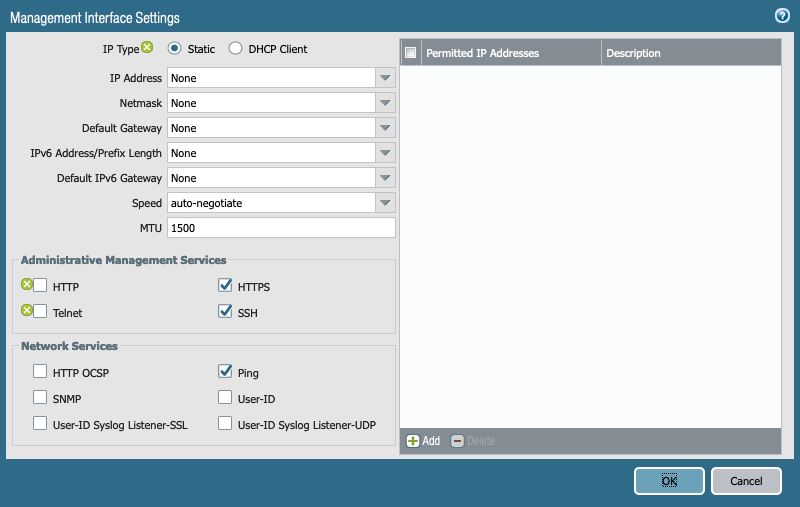Open the IP Address dropdown arrow
The image size is (800, 507).
click(x=385, y=78)
